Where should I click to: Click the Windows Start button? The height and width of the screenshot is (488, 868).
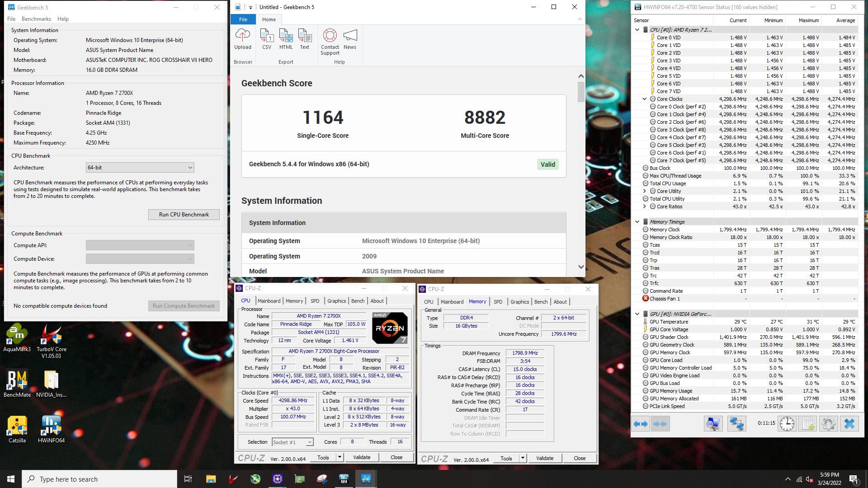11,479
